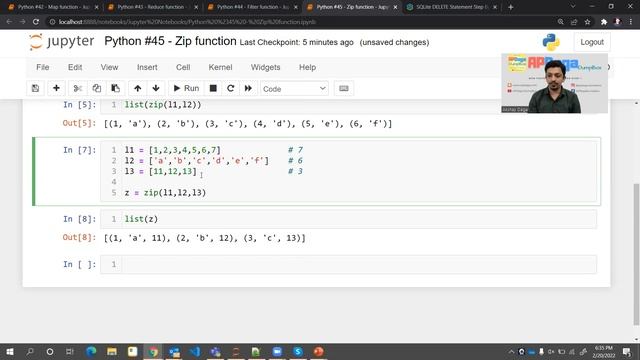Run the selected cell
640x360 pixels.
pos(186,88)
